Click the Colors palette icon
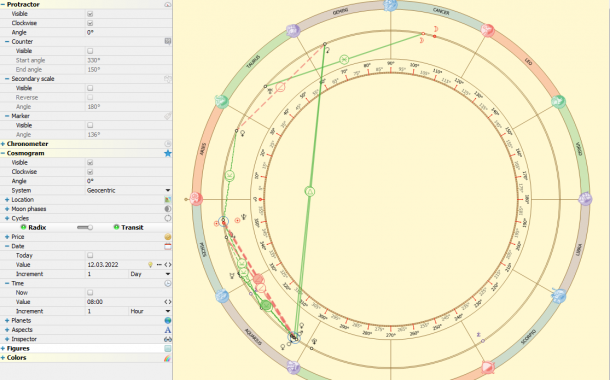 click(168, 358)
